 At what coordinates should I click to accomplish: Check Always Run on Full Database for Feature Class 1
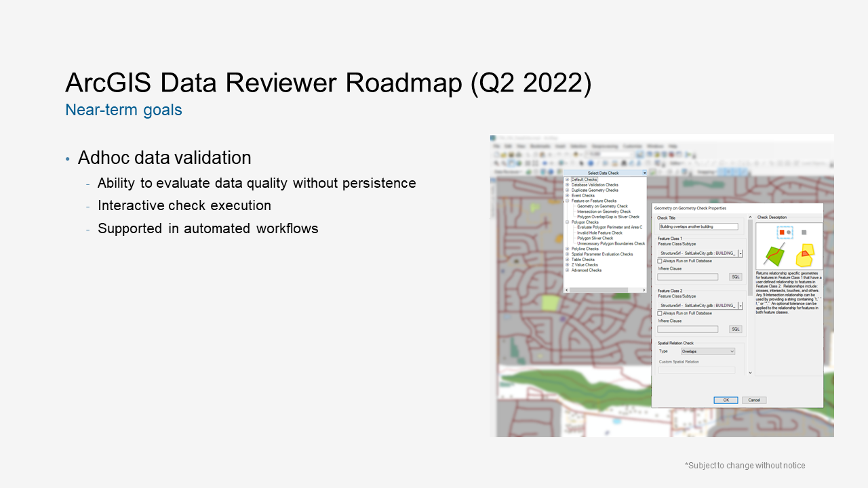659,261
